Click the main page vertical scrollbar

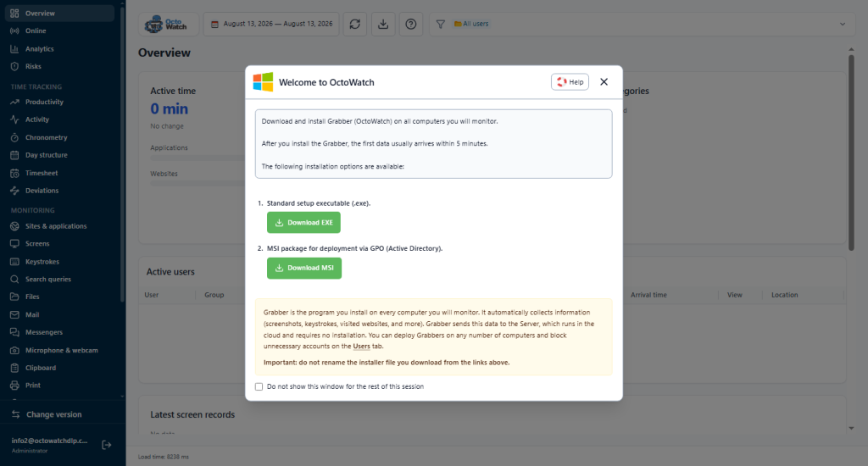coord(851,153)
